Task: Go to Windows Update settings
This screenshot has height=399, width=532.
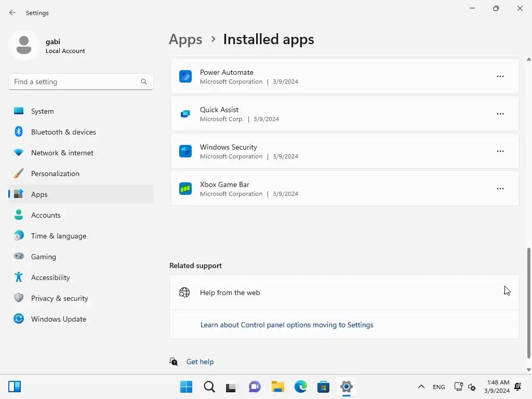Action: (x=58, y=319)
